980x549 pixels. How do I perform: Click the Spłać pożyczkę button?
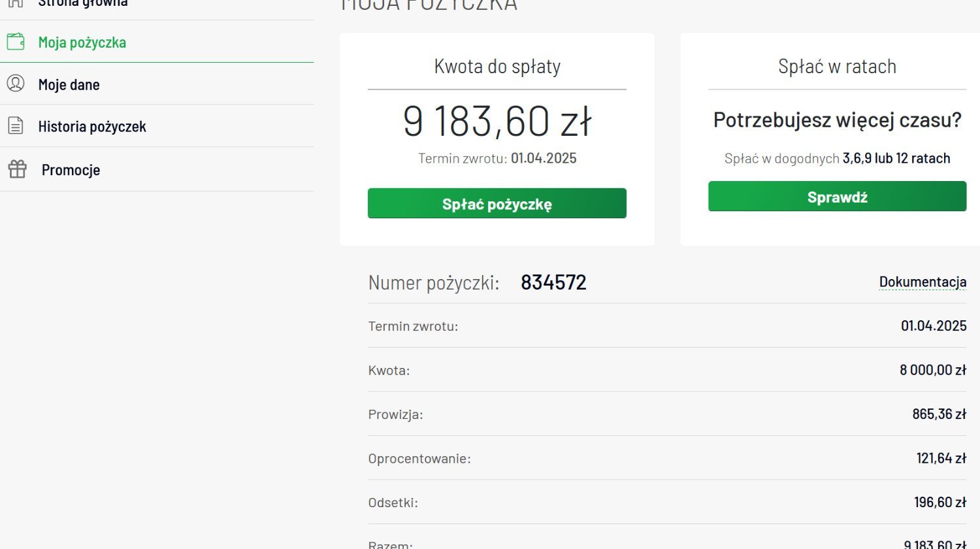(497, 203)
